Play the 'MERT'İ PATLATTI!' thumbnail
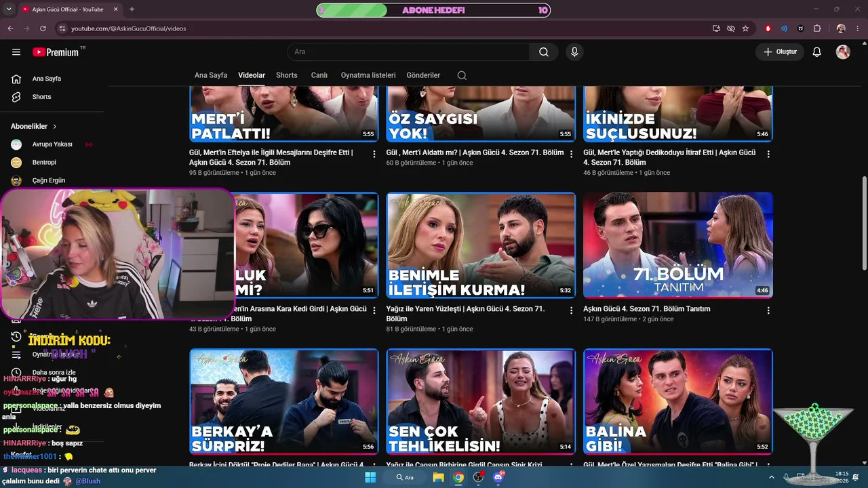The image size is (868, 488). coord(283,114)
